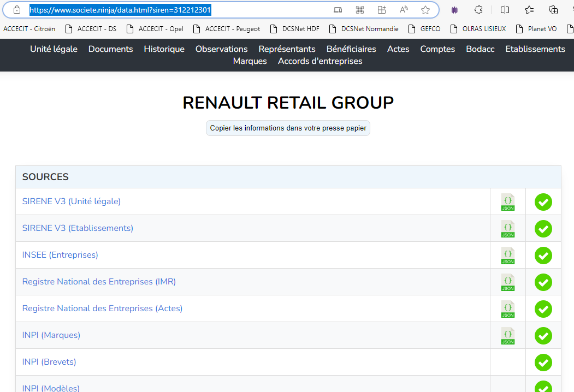This screenshot has height=392, width=574.
Task: Download JSON for INPI (Marques)
Action: [x=508, y=336]
